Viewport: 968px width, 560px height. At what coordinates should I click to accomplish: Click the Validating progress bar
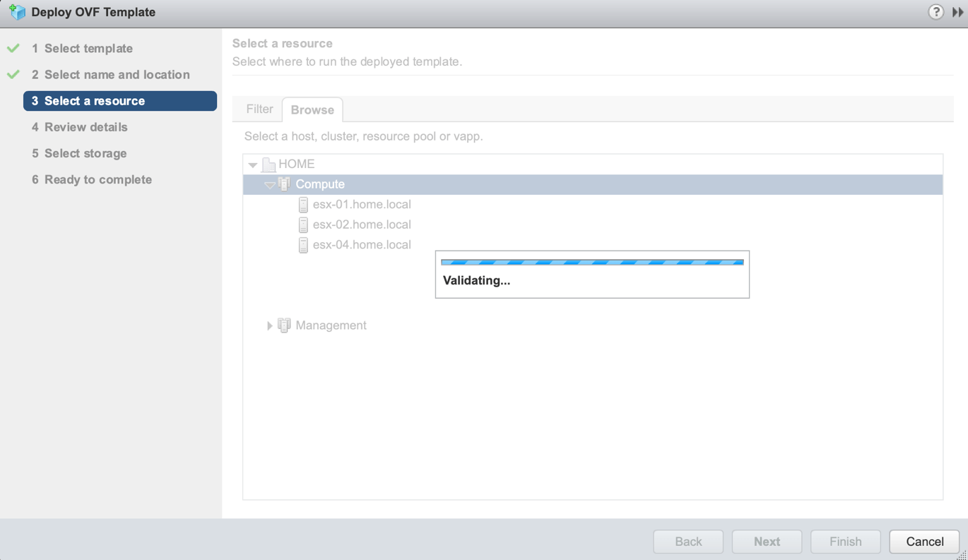(x=592, y=262)
